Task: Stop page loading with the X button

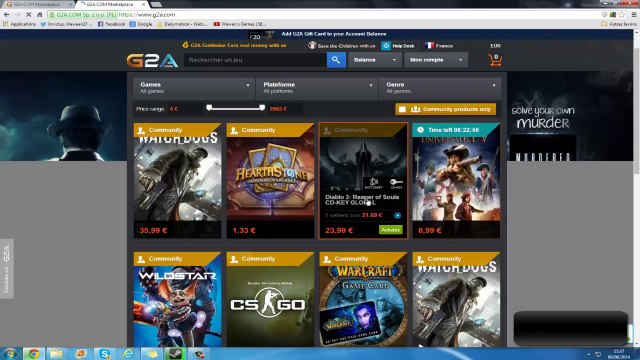Action: [28, 15]
